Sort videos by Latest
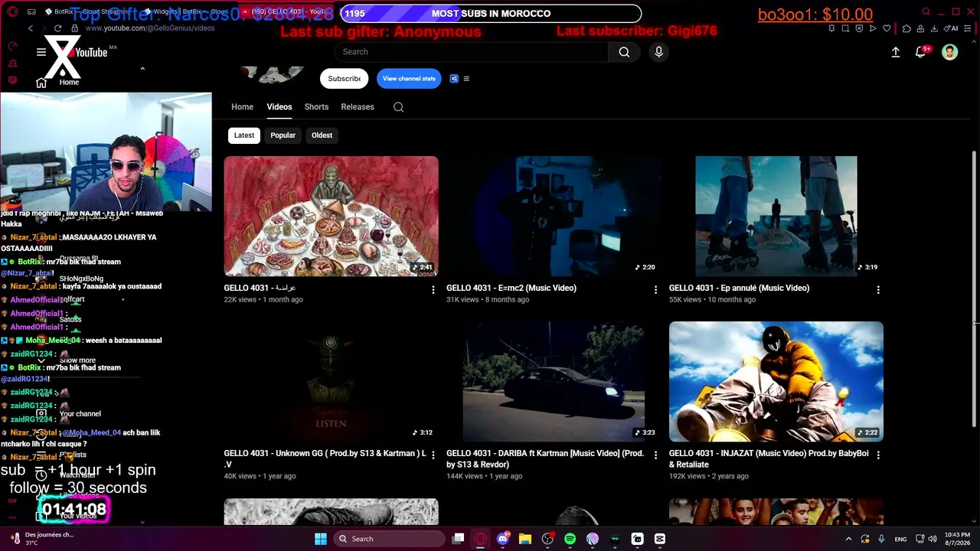This screenshot has height=551, width=980. coord(244,135)
